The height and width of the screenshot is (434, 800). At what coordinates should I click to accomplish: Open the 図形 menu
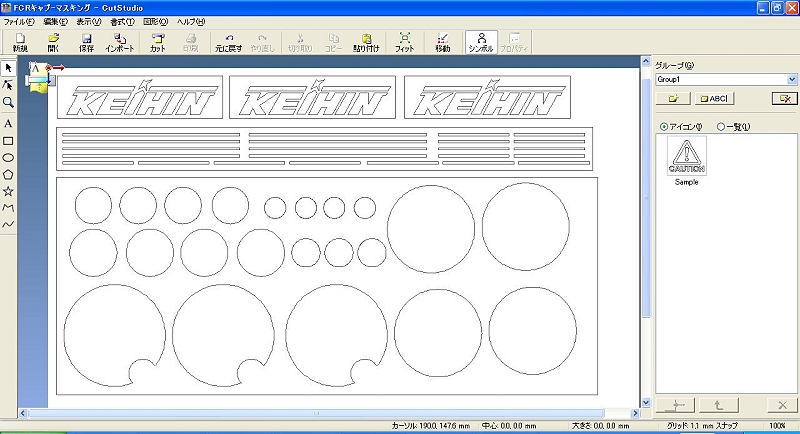click(x=155, y=22)
